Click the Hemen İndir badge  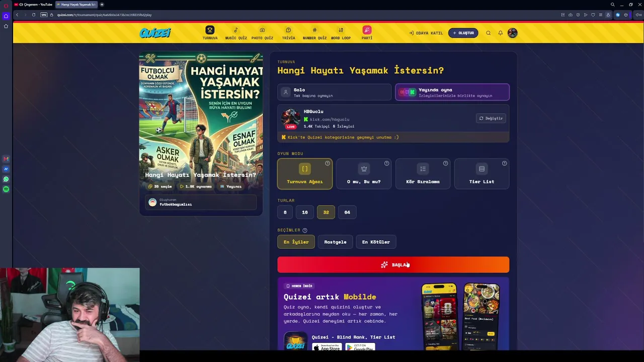[299, 286]
